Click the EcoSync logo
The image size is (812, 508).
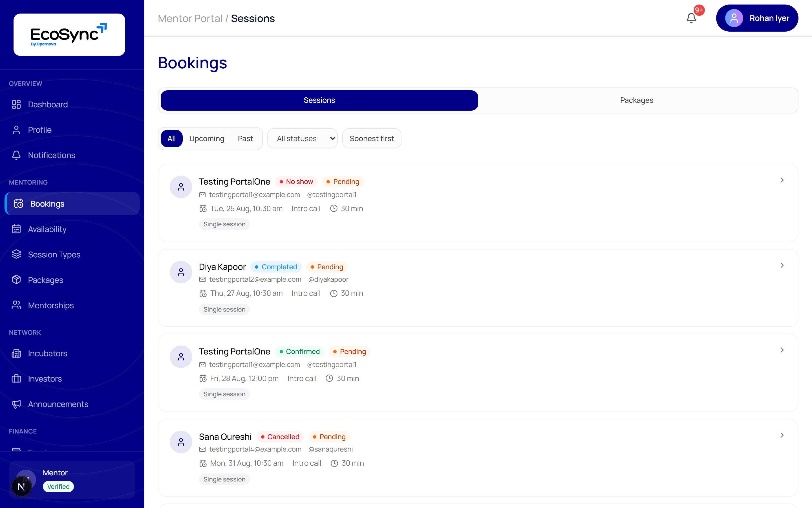pyautogui.click(x=69, y=35)
